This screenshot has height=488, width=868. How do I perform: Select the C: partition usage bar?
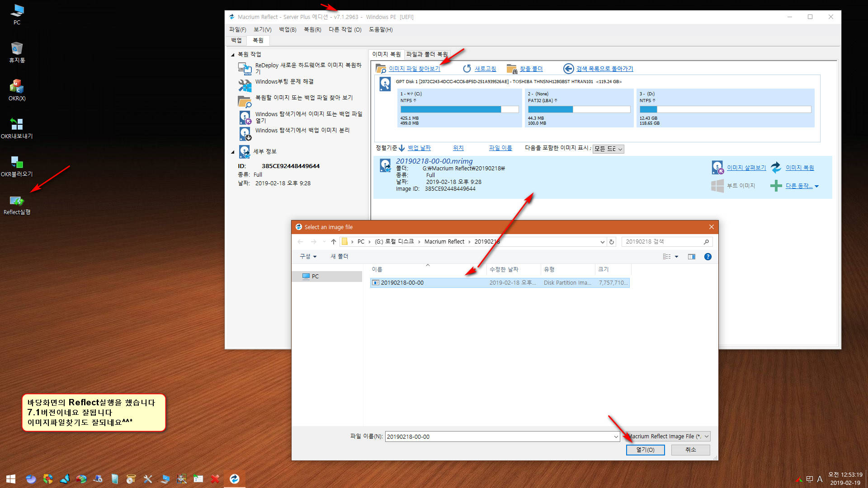[x=459, y=109]
